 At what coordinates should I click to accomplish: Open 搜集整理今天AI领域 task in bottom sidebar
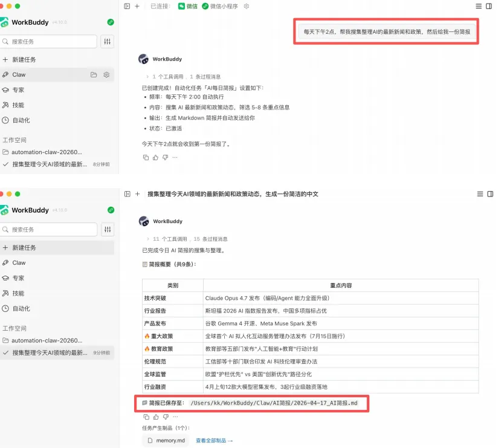click(57, 352)
